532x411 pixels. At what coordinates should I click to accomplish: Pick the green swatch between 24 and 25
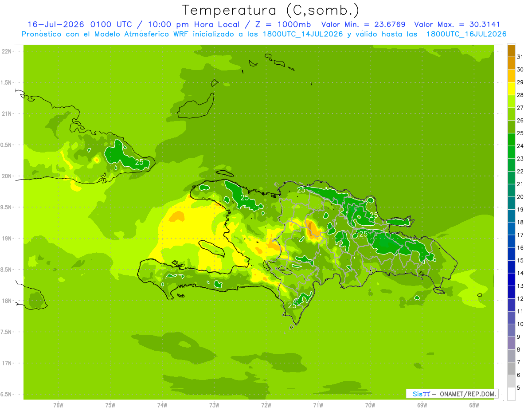(x=511, y=139)
